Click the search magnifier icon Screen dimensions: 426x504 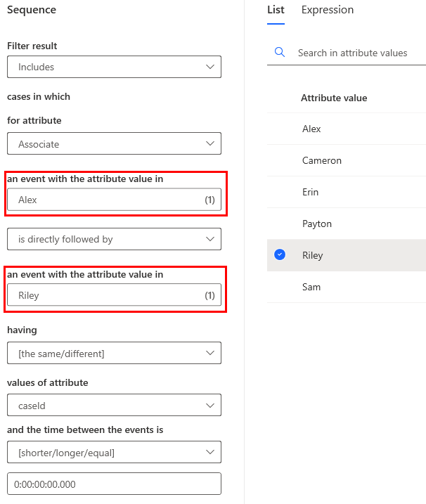click(x=279, y=52)
